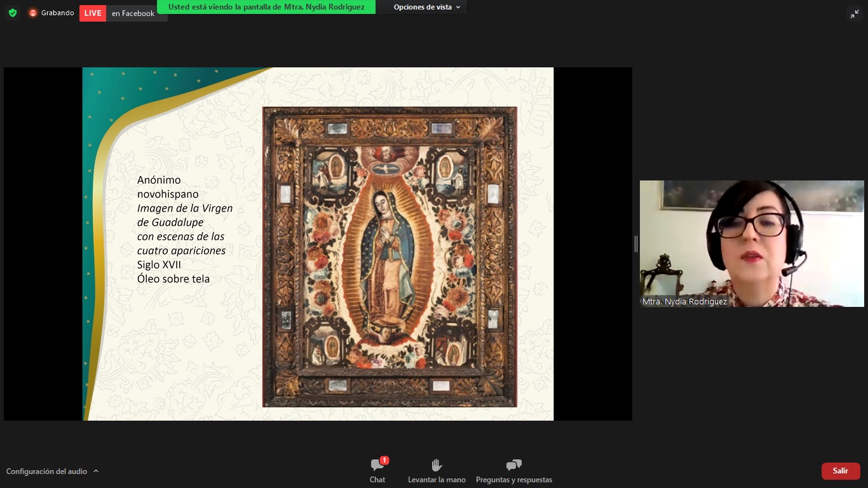Open the 'Opciones de vista' dropdown
The width and height of the screenshot is (868, 488).
[427, 7]
